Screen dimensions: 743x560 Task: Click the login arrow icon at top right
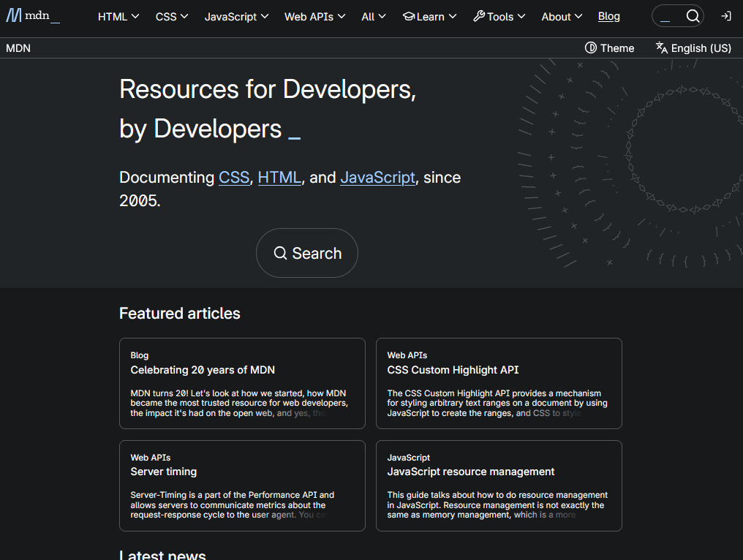[x=725, y=16]
